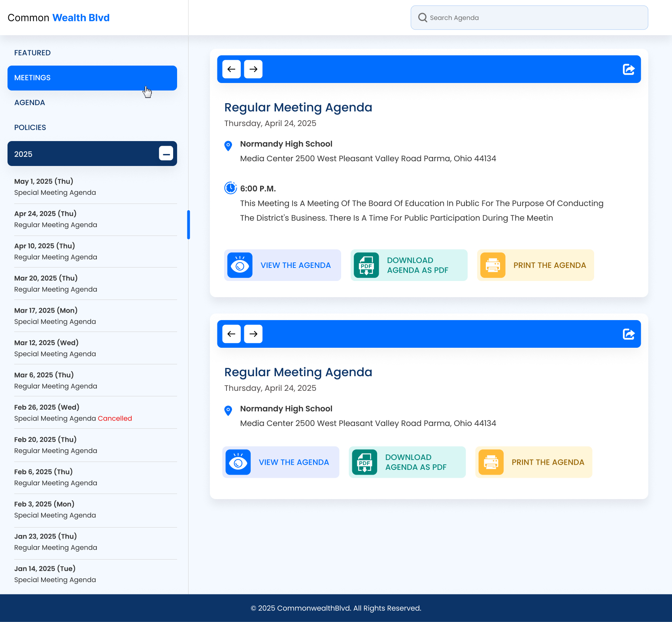This screenshot has width=672, height=622.
Task: Click second card's Regular Meeting Agenda title
Action: tap(298, 372)
